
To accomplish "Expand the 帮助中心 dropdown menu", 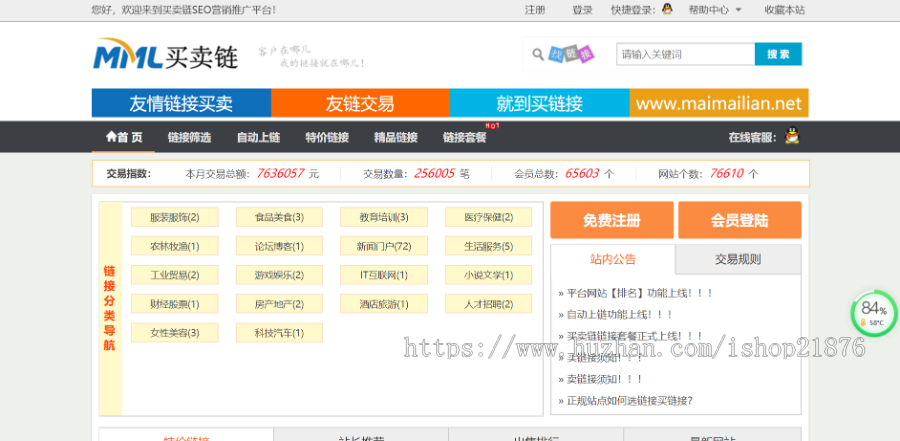I will coord(715,10).
